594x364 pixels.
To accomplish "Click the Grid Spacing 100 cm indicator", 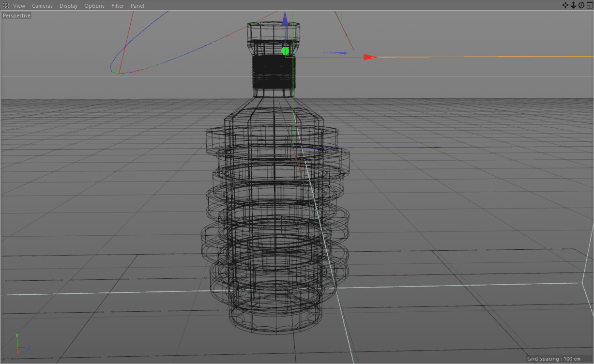I will [x=554, y=359].
